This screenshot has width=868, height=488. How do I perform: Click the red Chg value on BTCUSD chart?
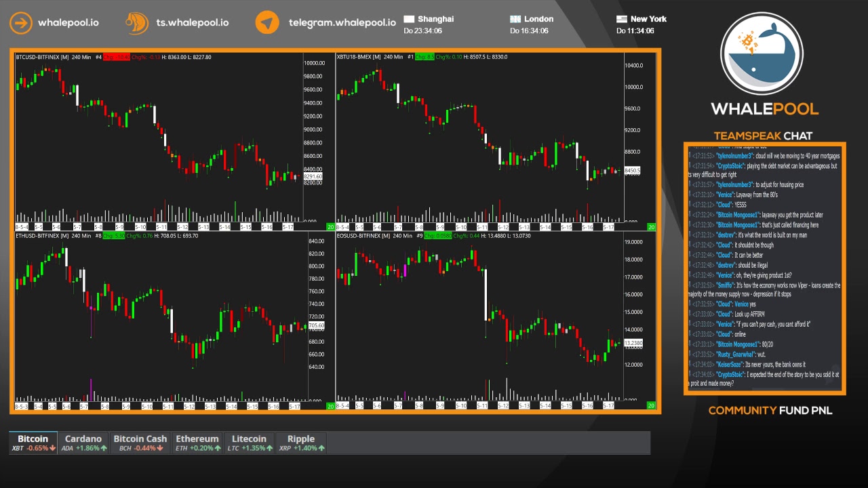point(117,57)
